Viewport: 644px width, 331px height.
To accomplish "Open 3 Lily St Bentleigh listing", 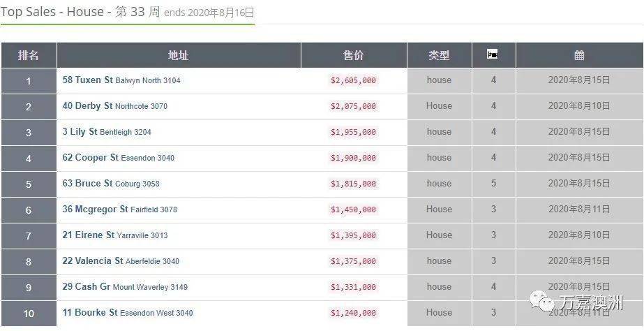I will click(x=107, y=132).
